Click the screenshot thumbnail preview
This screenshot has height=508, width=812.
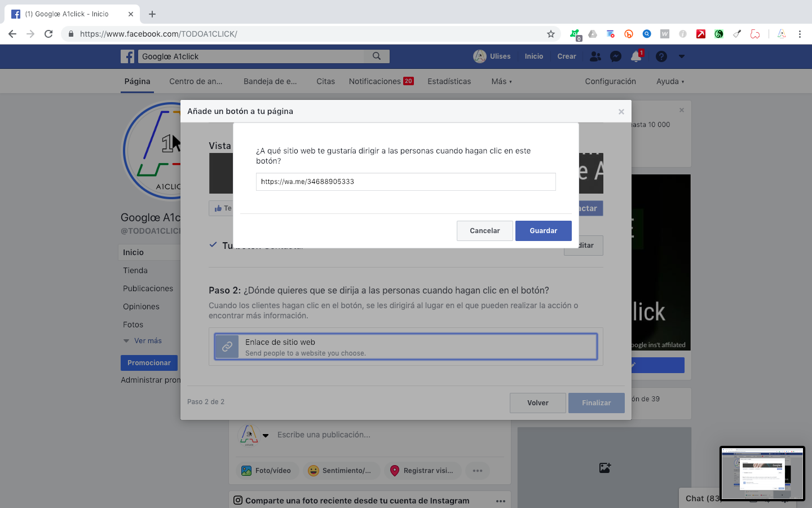(x=762, y=474)
